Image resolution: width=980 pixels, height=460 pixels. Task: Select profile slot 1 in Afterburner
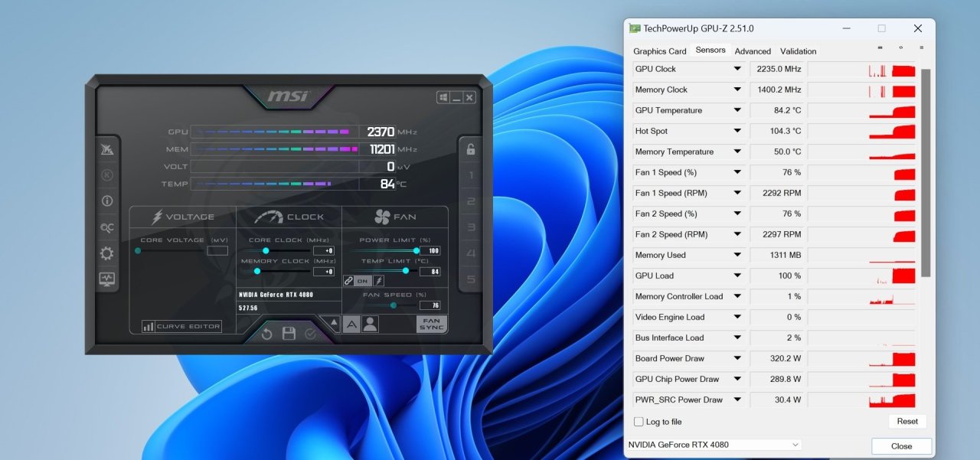(469, 175)
